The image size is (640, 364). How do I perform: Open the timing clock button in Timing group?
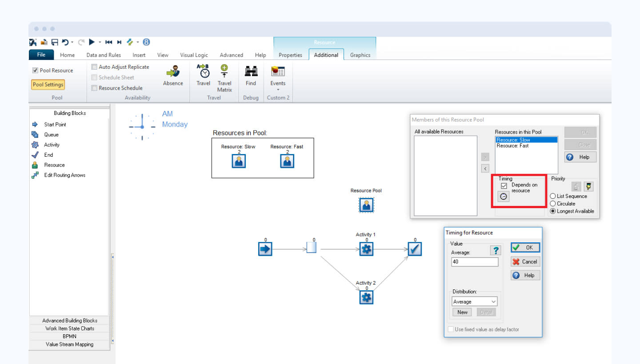click(x=504, y=196)
